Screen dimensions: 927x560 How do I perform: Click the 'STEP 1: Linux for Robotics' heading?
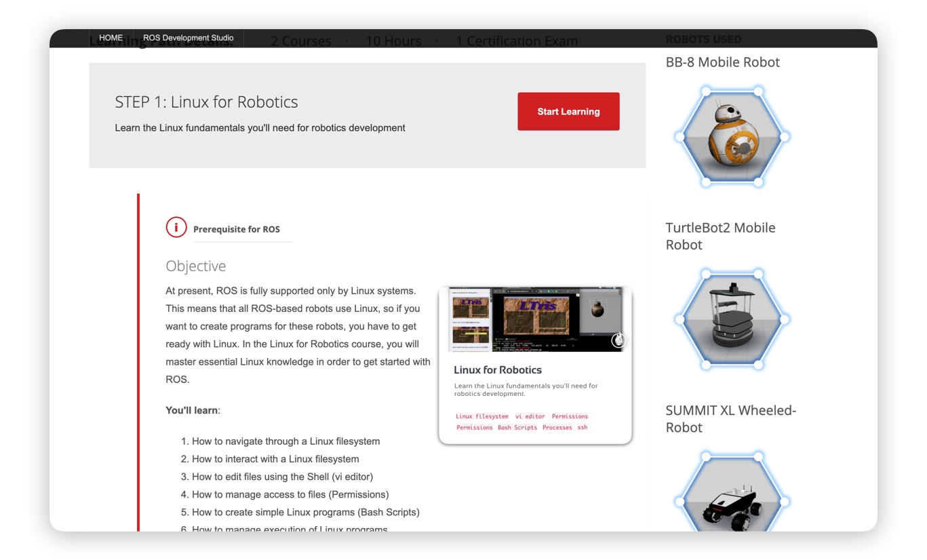click(x=206, y=102)
